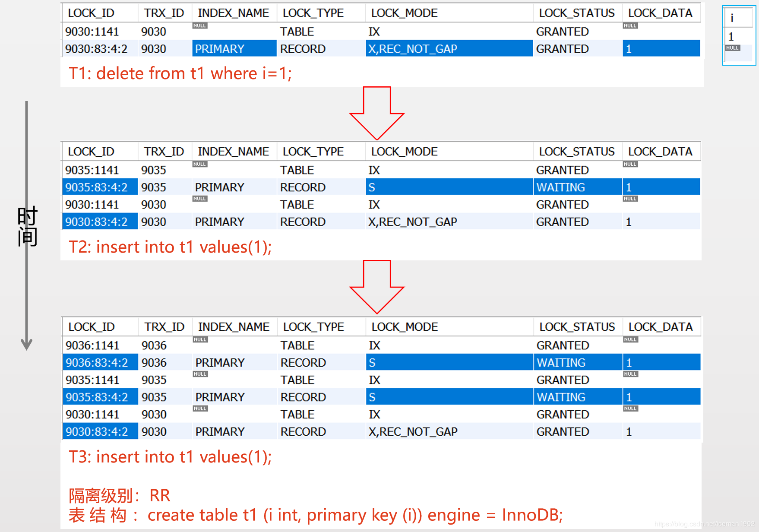Select NULL row in small result grid

739,53
